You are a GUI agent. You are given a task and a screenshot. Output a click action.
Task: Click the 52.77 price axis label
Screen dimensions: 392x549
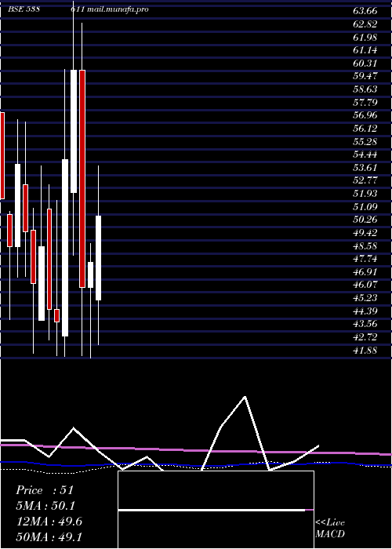365,180
